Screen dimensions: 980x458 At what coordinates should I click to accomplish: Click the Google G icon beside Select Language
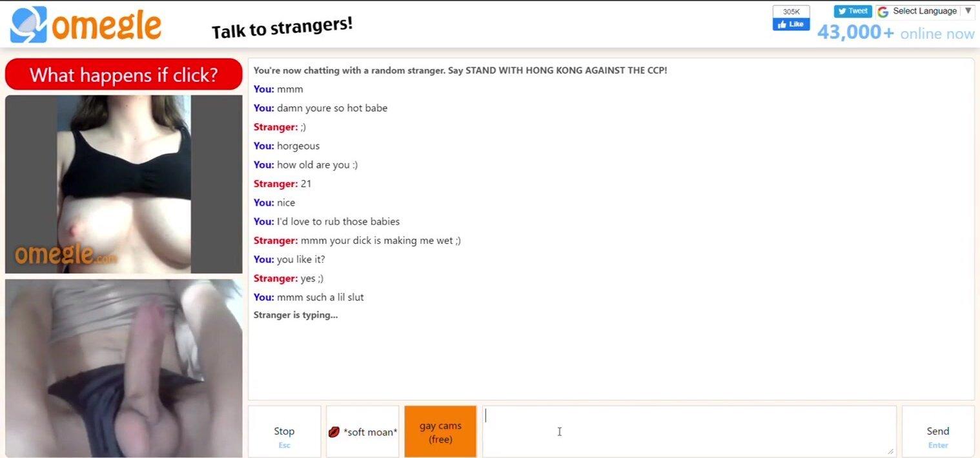click(883, 12)
